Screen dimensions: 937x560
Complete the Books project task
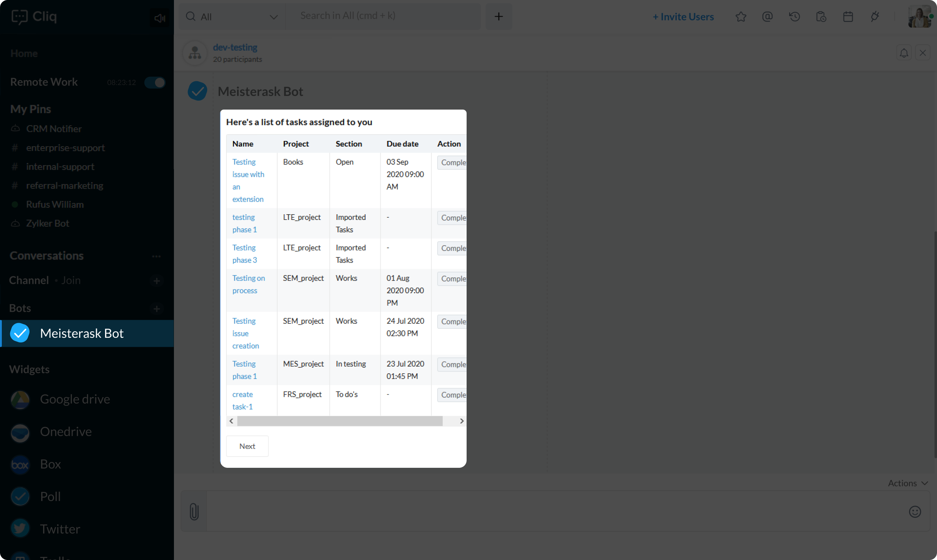tap(452, 162)
